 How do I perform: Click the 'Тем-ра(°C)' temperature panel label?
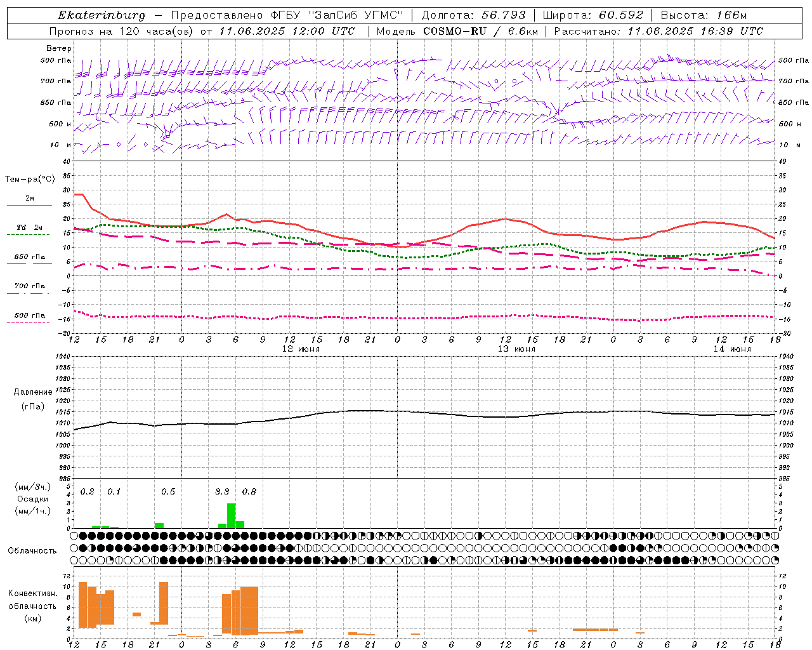(30, 180)
